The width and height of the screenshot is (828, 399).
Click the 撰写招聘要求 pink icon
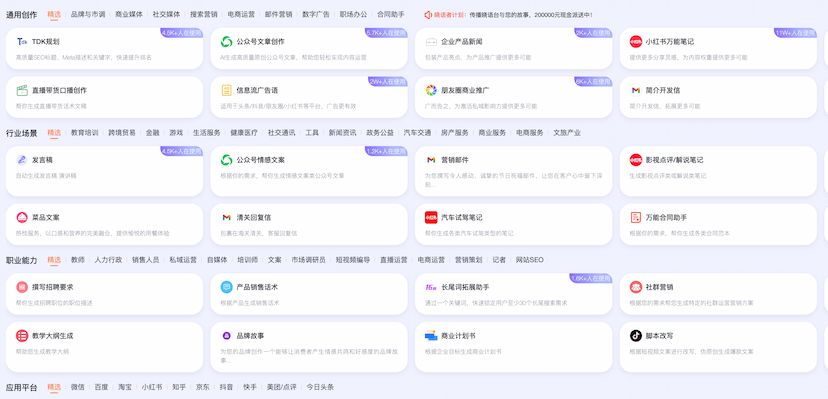click(x=22, y=287)
